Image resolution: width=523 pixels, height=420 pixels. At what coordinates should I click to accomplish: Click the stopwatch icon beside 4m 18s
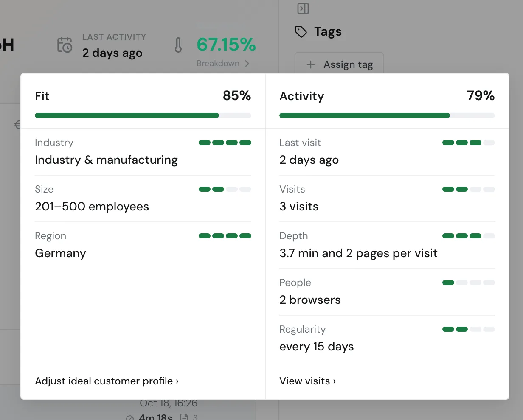click(x=130, y=417)
